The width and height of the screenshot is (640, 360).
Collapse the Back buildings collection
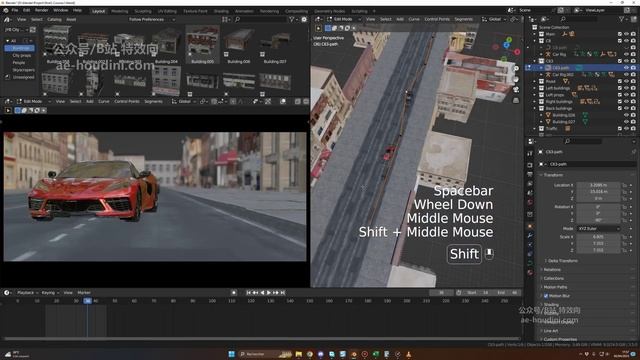(534, 108)
